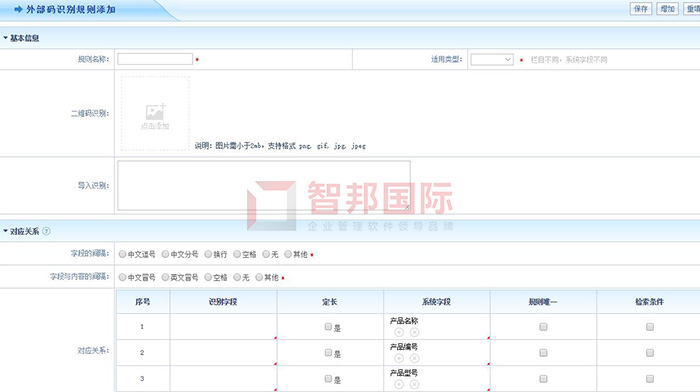The height and width of the screenshot is (392, 700).
Task: Click the plus icon under 产品编号
Action: tap(399, 358)
